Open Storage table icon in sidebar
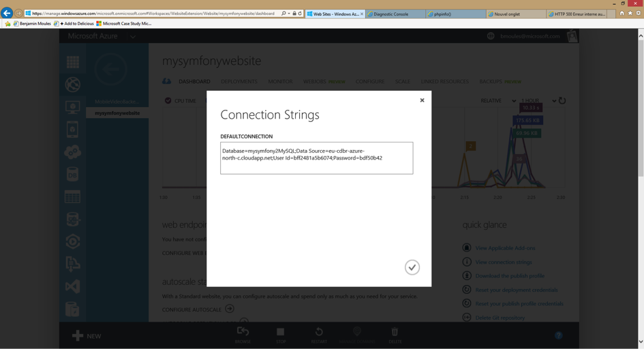This screenshot has height=349, width=644. coord(73,197)
